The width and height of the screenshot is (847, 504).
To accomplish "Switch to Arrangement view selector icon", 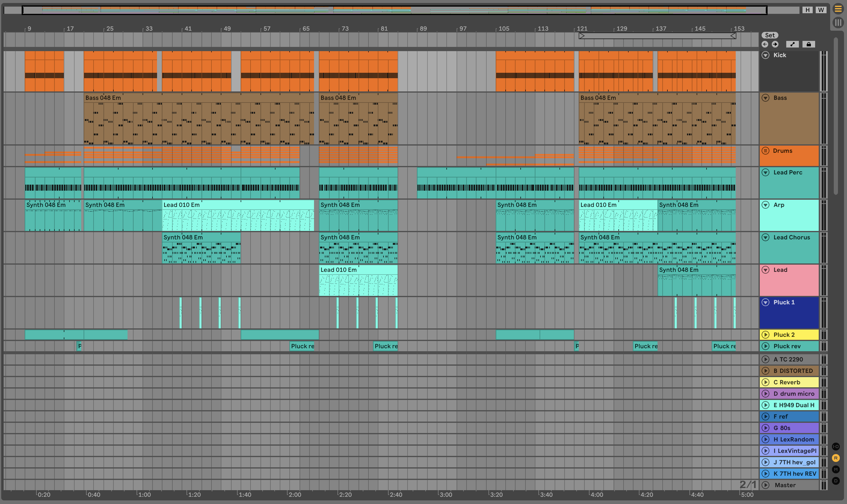I will [838, 9].
